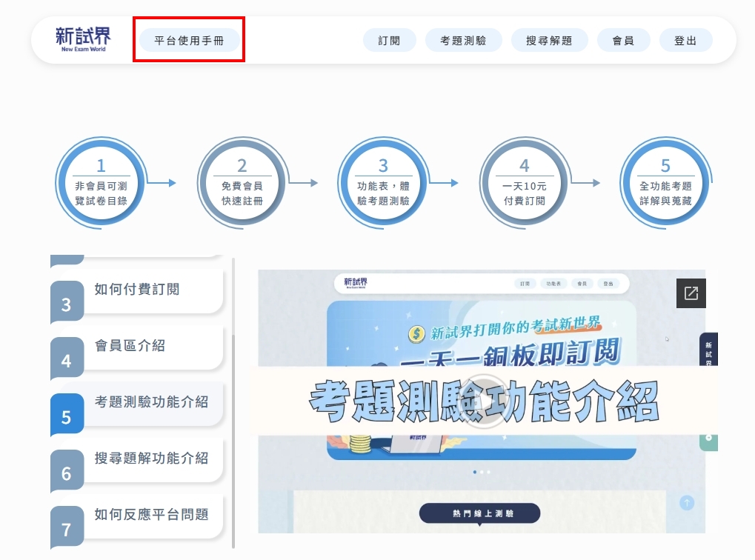Image resolution: width=755 pixels, height=560 pixels.
Task: Select step circle 3 功能表，體驗考題測驗
Action: [x=382, y=183]
